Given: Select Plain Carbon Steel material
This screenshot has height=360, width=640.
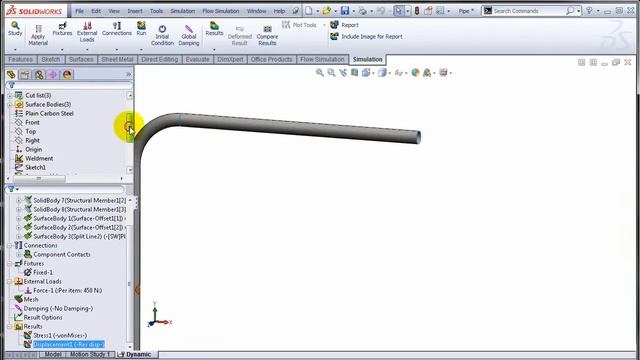Looking at the screenshot, I should click(x=49, y=113).
